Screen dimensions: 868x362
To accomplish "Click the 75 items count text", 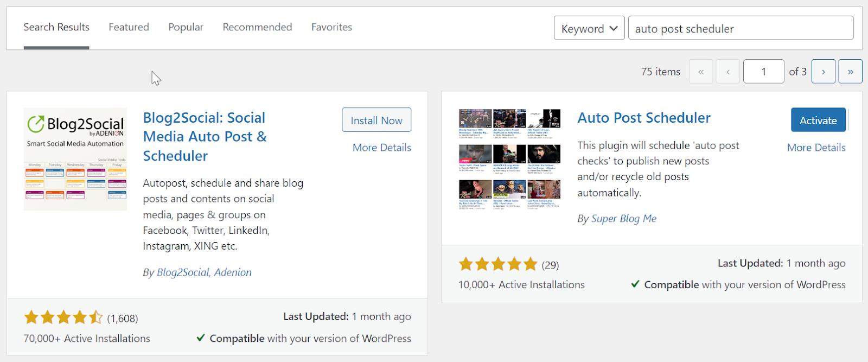I will [661, 72].
